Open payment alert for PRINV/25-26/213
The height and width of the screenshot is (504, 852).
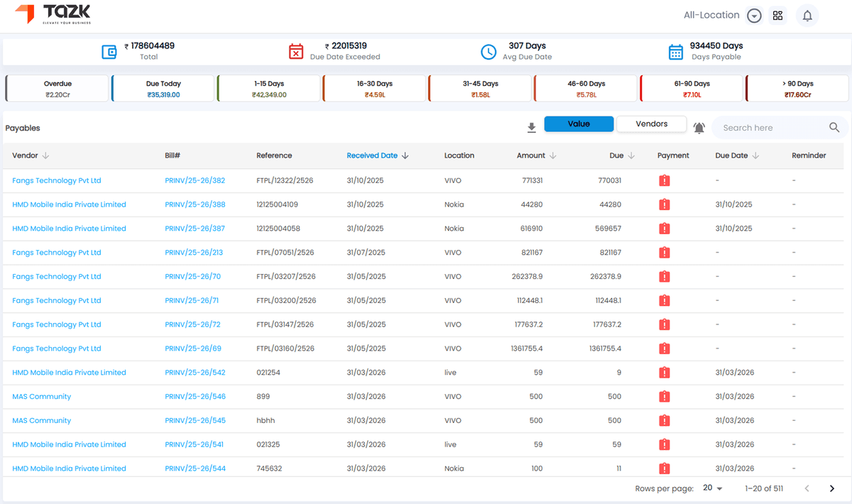(665, 253)
